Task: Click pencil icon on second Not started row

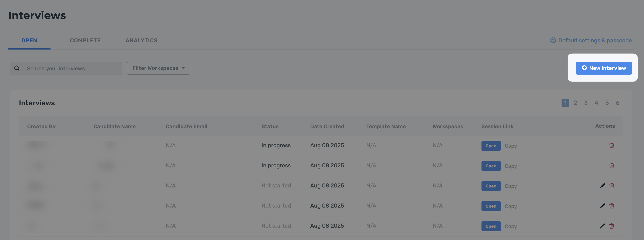Action: coord(602,206)
